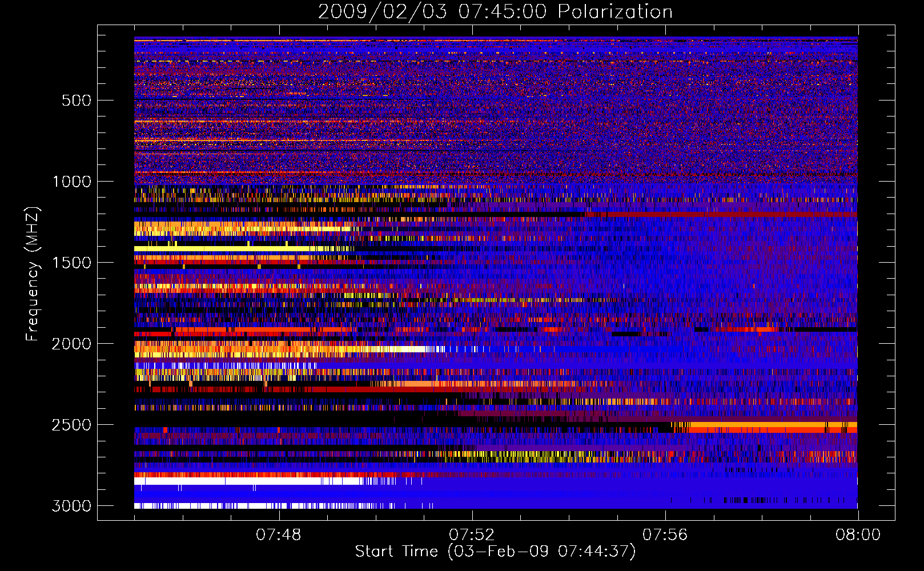
Task: Select the 1500 frequency tick label
Action: (72, 263)
